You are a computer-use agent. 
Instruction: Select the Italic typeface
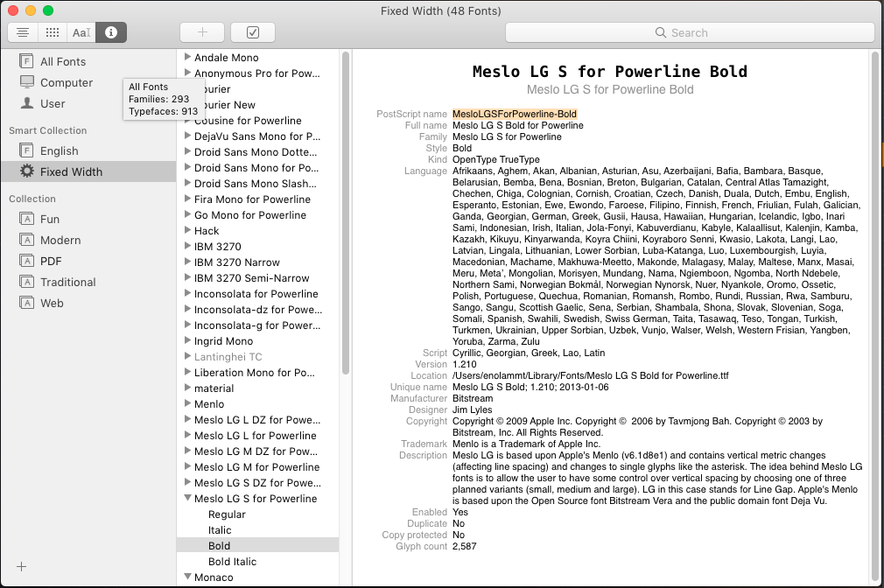[x=220, y=530]
